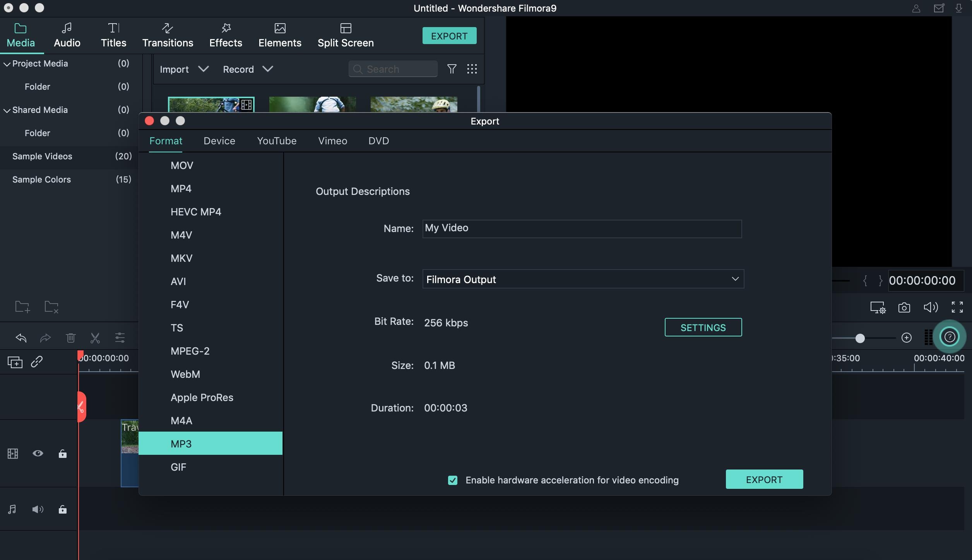Enable hardware acceleration checkbox
The image size is (972, 560).
[453, 479]
